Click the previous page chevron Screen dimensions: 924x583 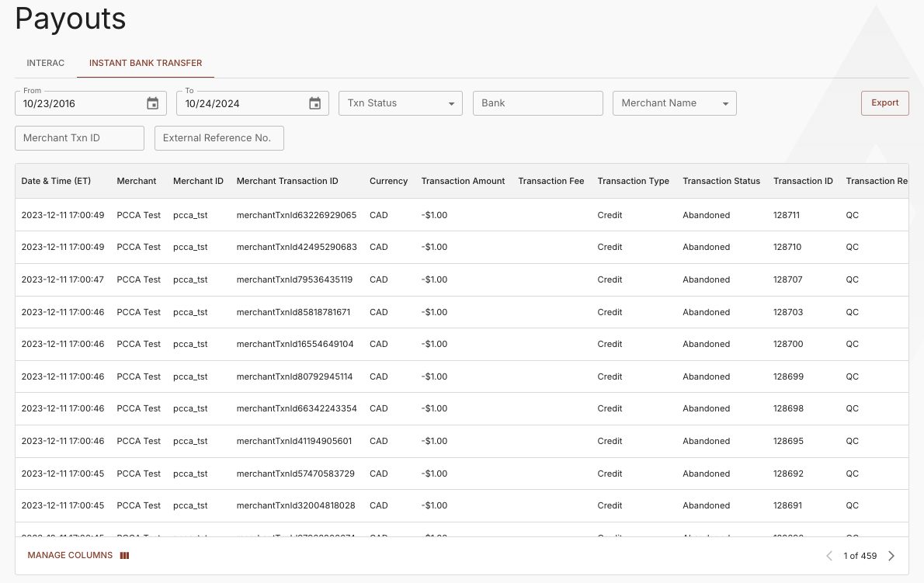point(829,555)
